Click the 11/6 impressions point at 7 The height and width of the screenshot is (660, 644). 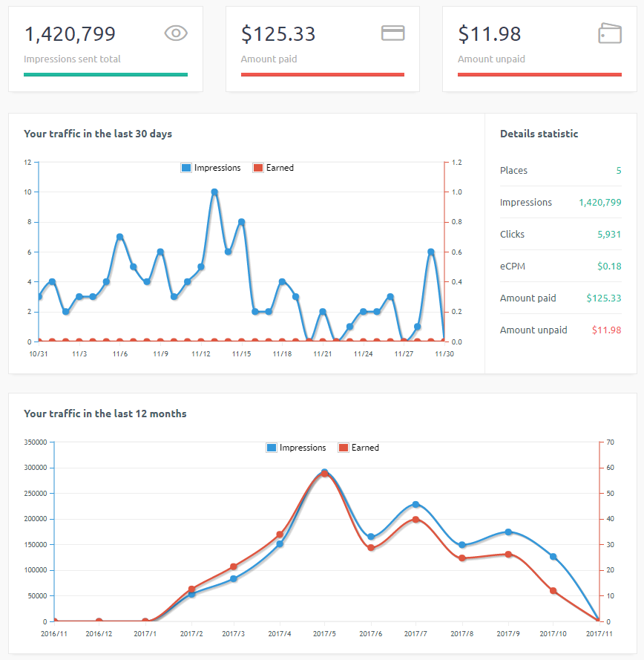pos(120,237)
